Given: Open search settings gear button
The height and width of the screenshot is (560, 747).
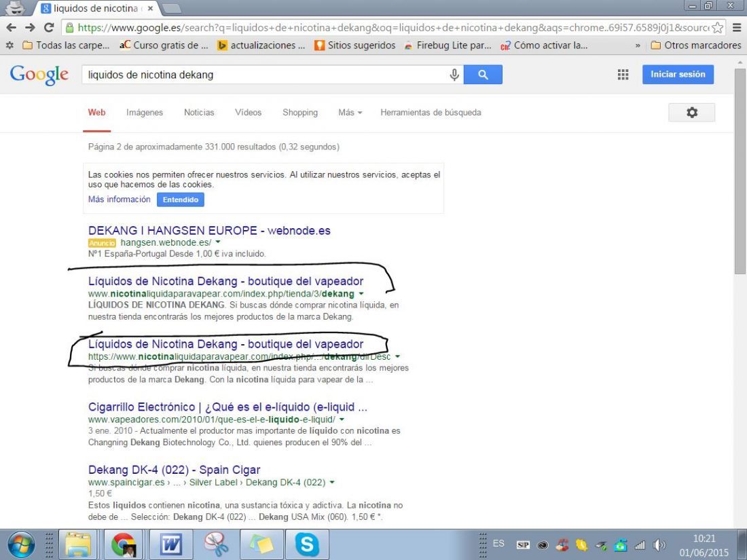Looking at the screenshot, I should point(692,113).
